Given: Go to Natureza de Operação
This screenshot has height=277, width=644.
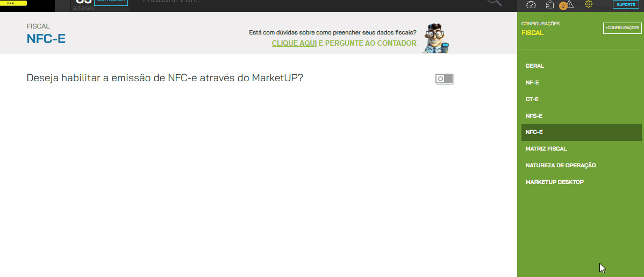Looking at the screenshot, I should click(561, 165).
